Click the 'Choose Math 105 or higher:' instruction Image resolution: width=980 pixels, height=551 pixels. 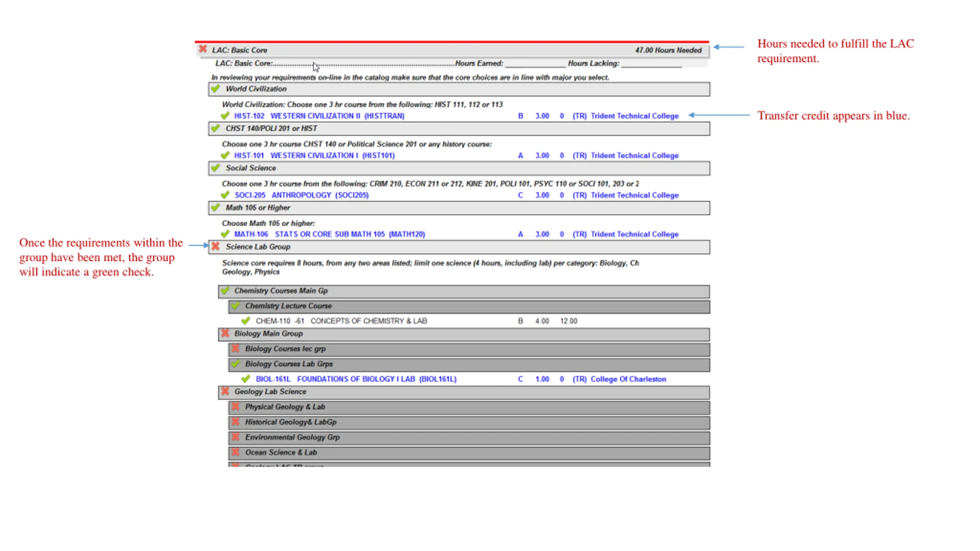(x=268, y=223)
